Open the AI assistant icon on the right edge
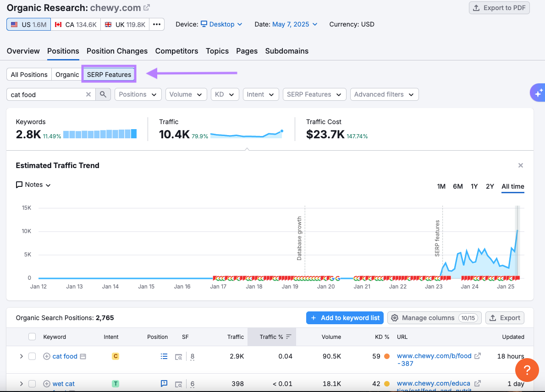The image size is (545, 392). (537, 93)
